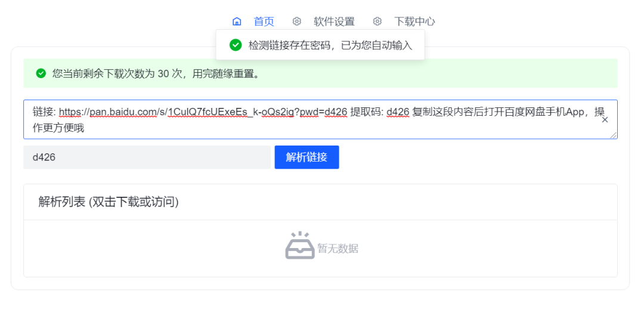Click the password field containing d426
The image size is (644, 334).
[x=147, y=157]
